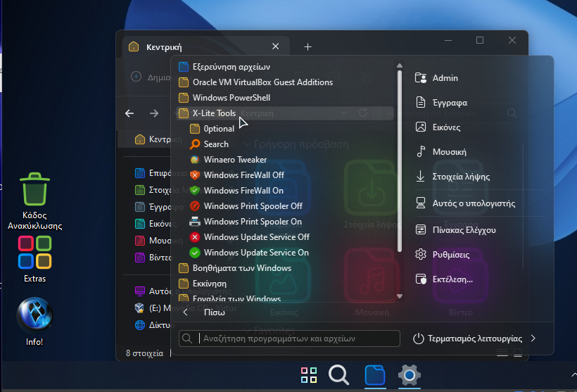Click the File Explorer taskbar icon

(375, 375)
